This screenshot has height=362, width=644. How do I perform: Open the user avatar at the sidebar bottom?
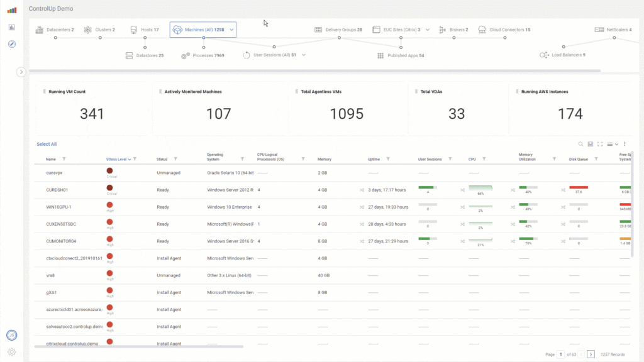12,336
